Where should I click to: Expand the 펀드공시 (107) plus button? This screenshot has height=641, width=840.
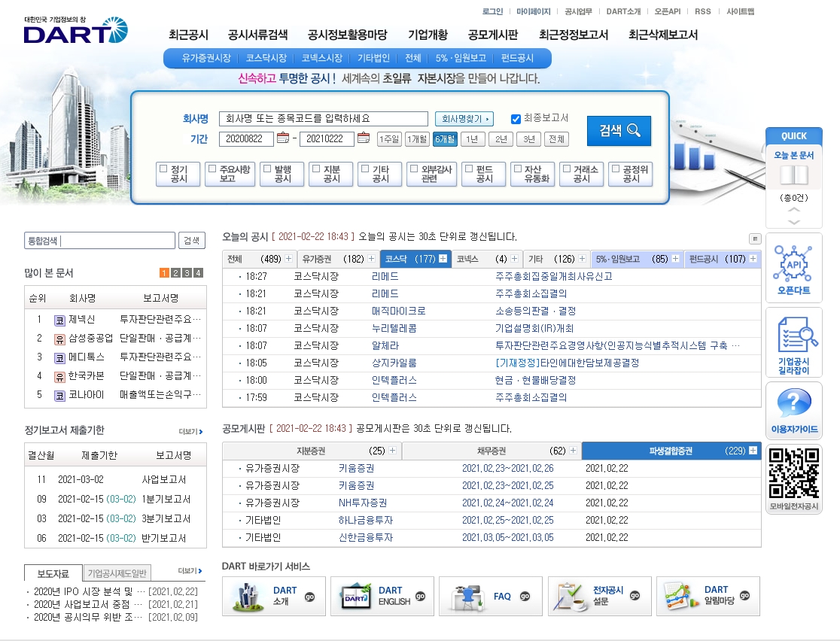pyautogui.click(x=753, y=259)
